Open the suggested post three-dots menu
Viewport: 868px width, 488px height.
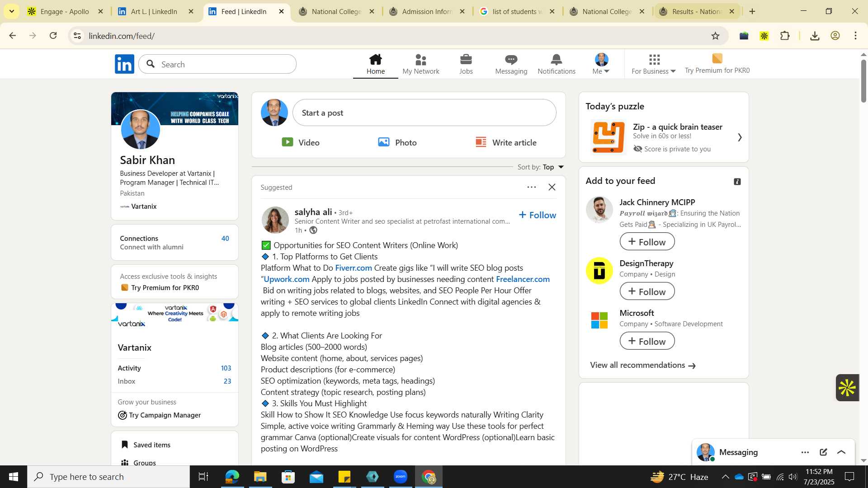531,187
